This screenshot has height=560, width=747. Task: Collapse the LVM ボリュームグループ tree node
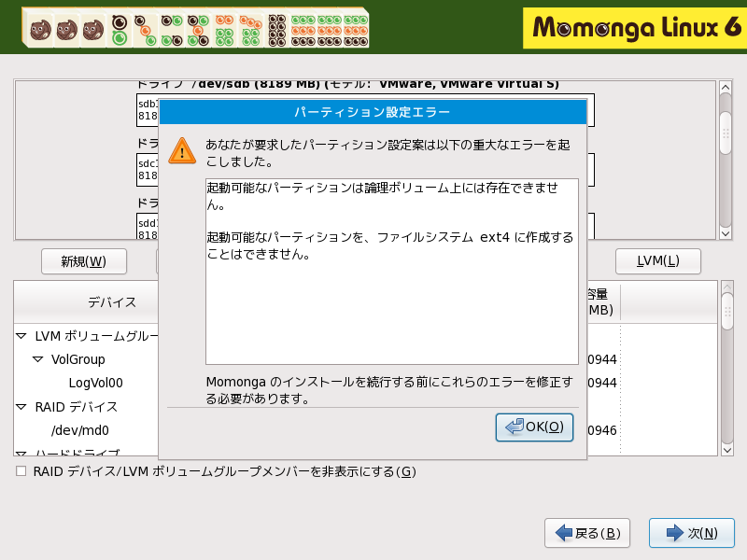pos(21,336)
